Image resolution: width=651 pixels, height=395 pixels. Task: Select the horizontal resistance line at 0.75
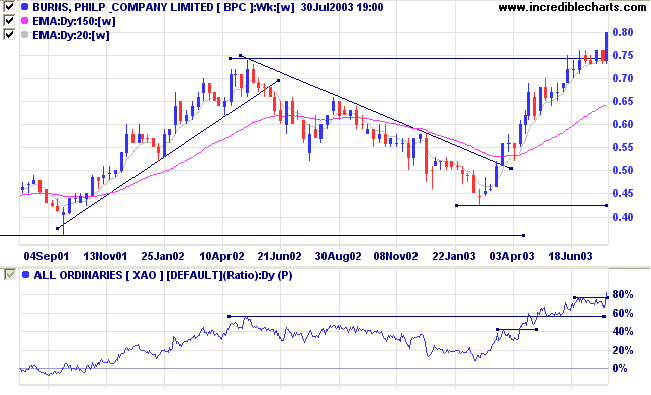(419, 59)
